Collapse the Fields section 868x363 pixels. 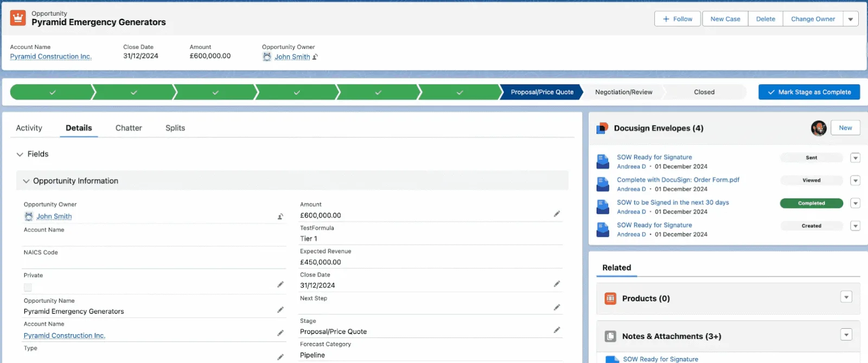(20, 154)
